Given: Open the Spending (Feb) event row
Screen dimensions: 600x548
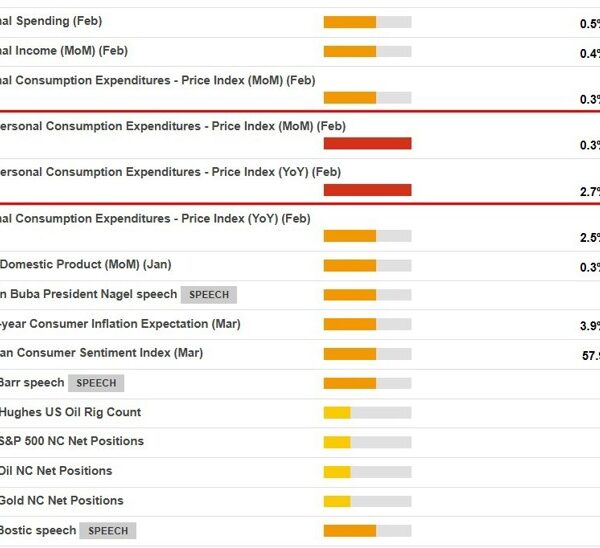Looking at the screenshot, I should (x=52, y=21).
